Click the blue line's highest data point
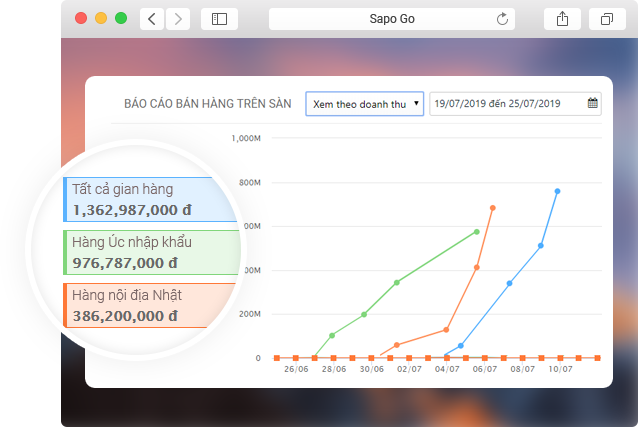The width and height of the screenshot is (638, 427). point(557,191)
